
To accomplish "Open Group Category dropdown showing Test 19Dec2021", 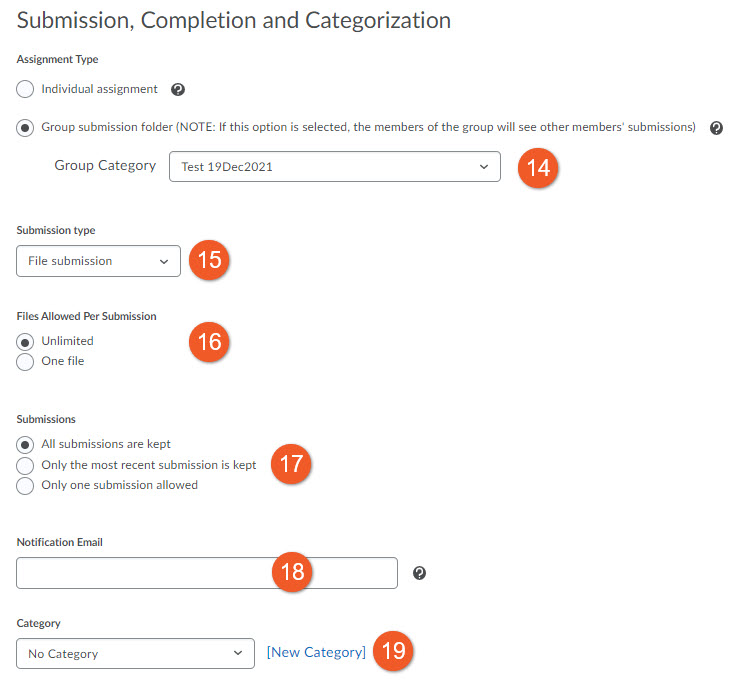I will (x=335, y=167).
